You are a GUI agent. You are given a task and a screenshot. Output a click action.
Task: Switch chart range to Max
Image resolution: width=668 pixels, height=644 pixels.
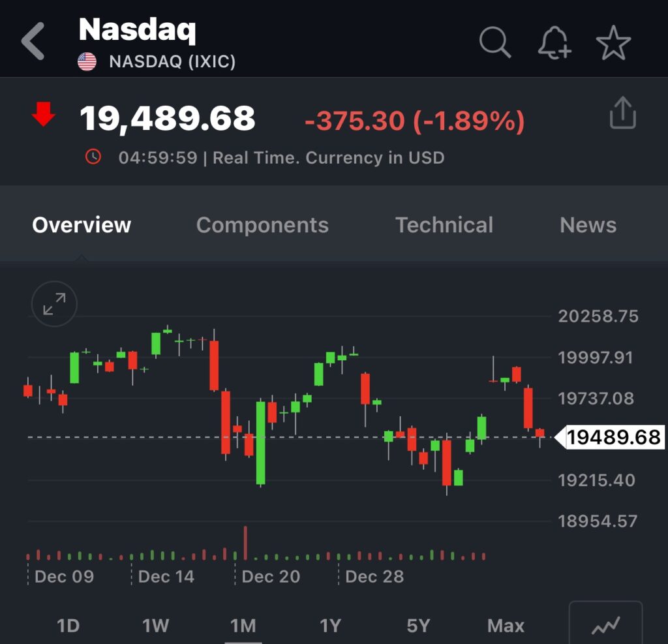(506, 626)
